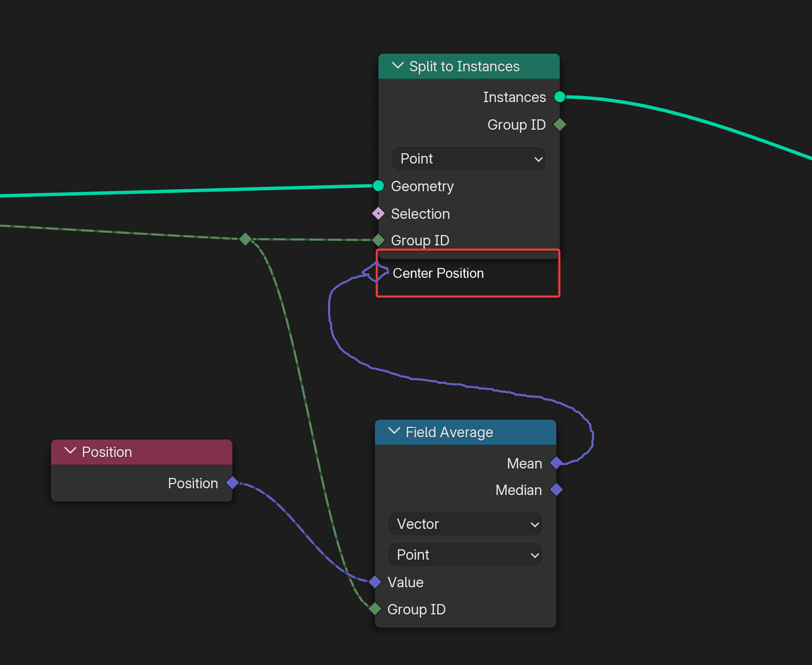Open the Point domain dropdown in Field Average
The width and height of the screenshot is (812, 665).
(x=465, y=555)
